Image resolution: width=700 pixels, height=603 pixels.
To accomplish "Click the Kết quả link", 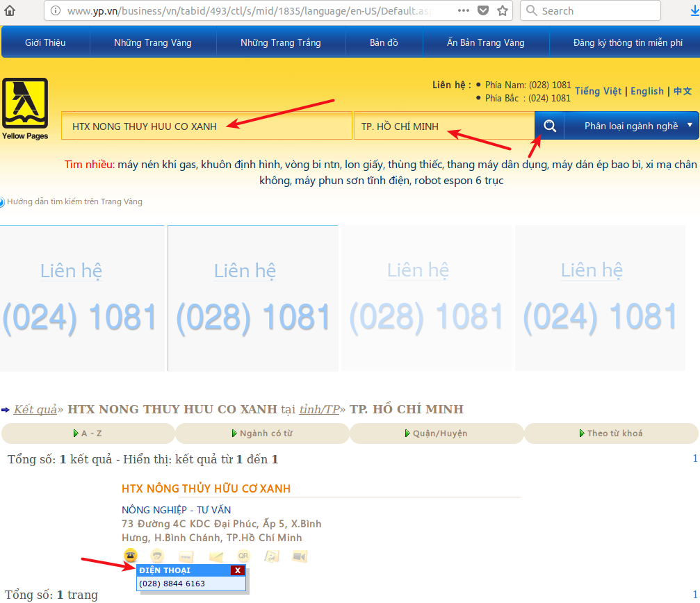I will [35, 409].
